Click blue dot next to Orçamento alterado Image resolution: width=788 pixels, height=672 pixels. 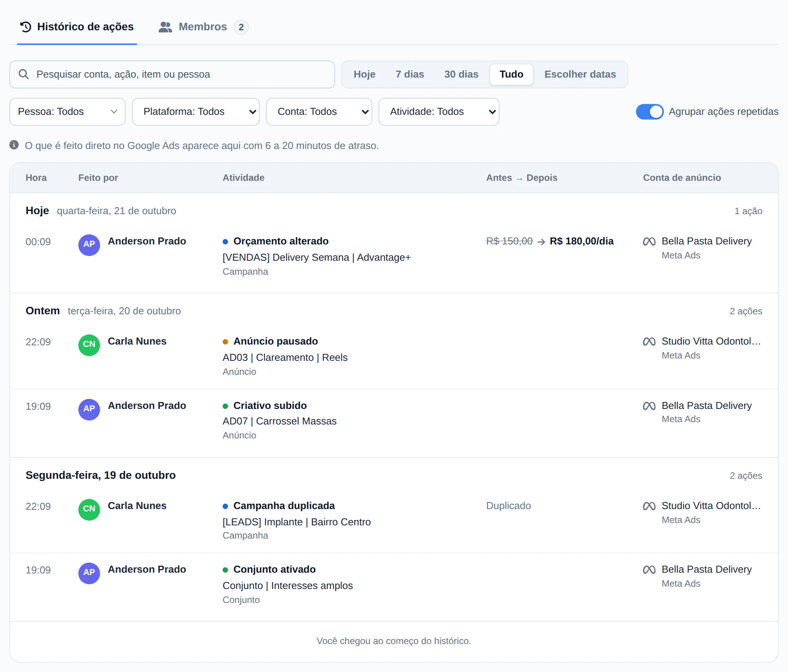coord(225,242)
